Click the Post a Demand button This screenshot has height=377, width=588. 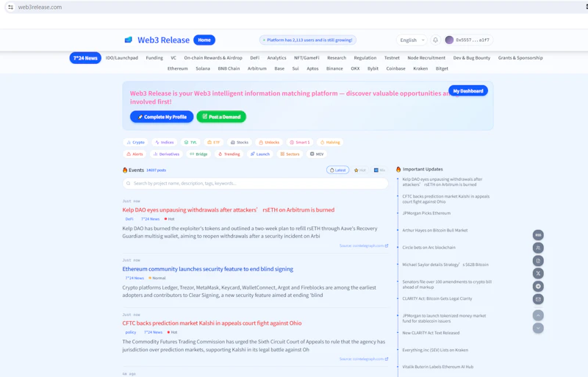point(221,117)
